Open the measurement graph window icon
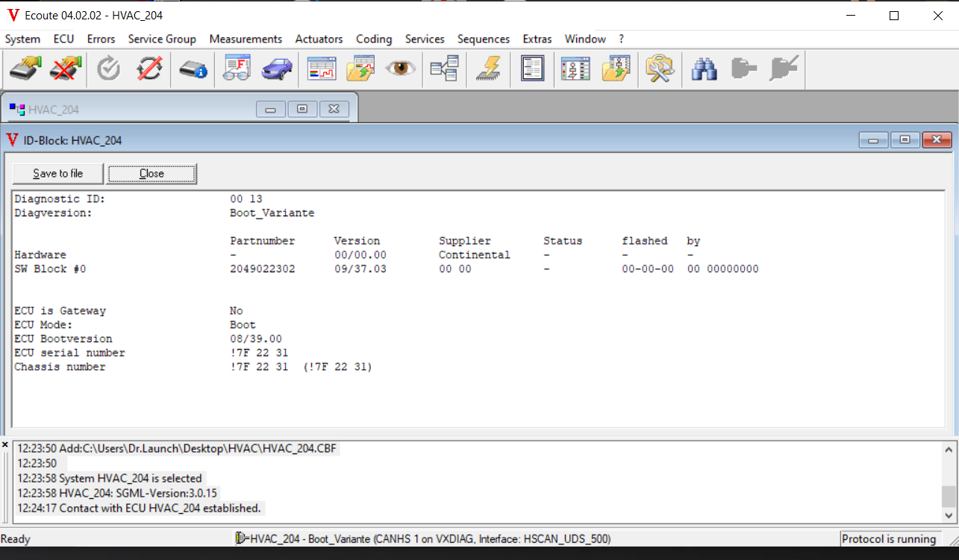959x560 pixels. (322, 69)
